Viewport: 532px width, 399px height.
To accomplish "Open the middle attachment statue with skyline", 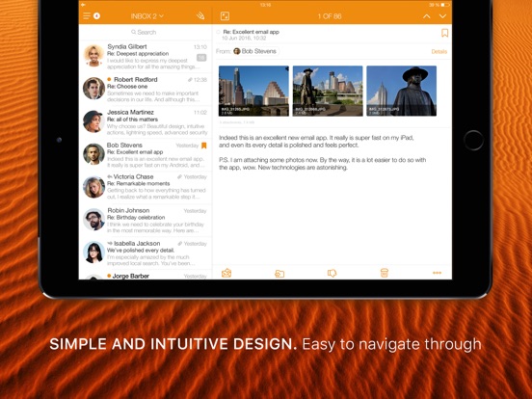I will (328, 91).
